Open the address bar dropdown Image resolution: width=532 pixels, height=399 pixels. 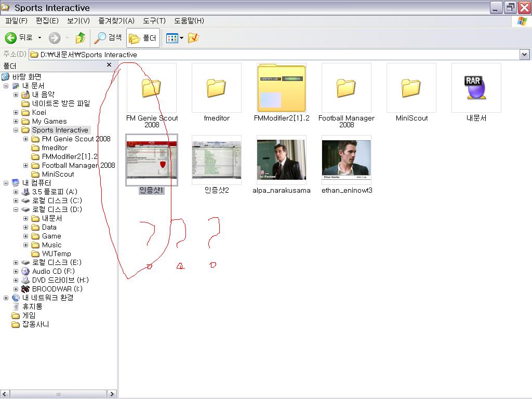pos(524,54)
